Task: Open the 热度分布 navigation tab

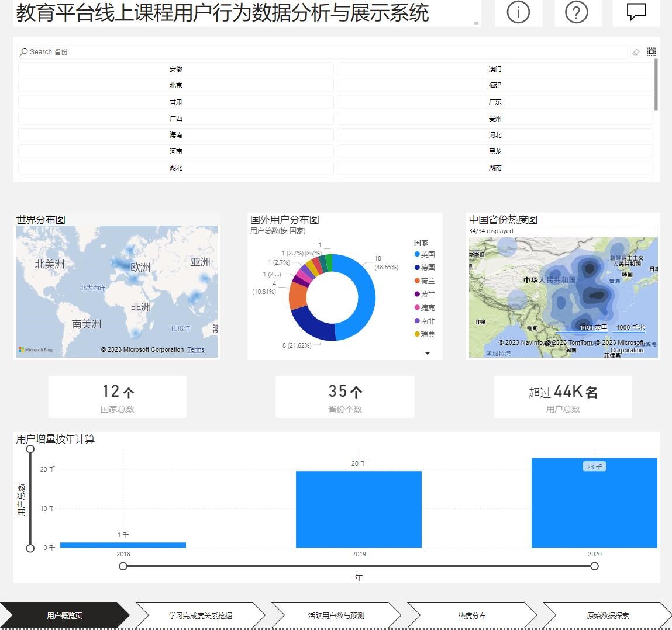Action: [x=471, y=615]
